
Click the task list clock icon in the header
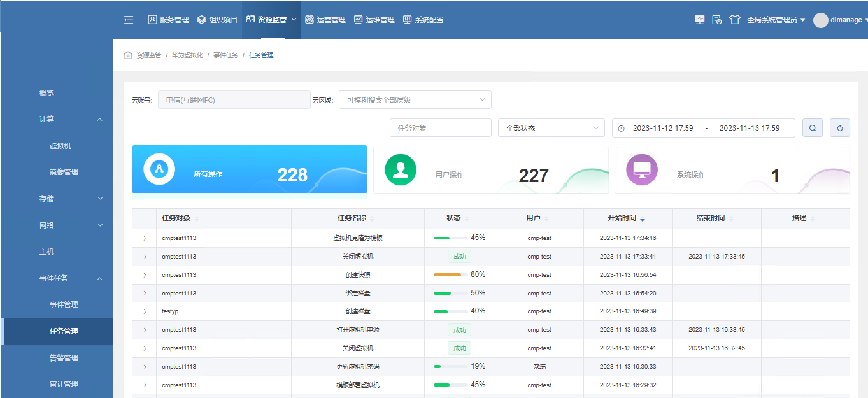pos(717,20)
